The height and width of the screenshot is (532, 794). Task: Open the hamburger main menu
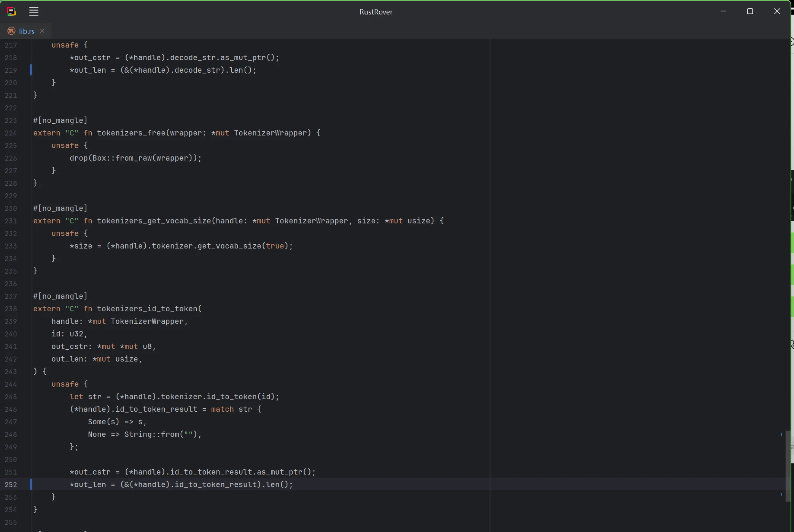click(x=34, y=11)
